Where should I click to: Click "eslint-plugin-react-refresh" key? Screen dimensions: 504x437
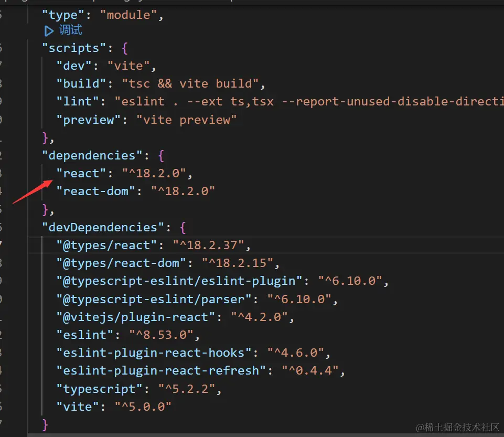pyautogui.click(x=161, y=371)
